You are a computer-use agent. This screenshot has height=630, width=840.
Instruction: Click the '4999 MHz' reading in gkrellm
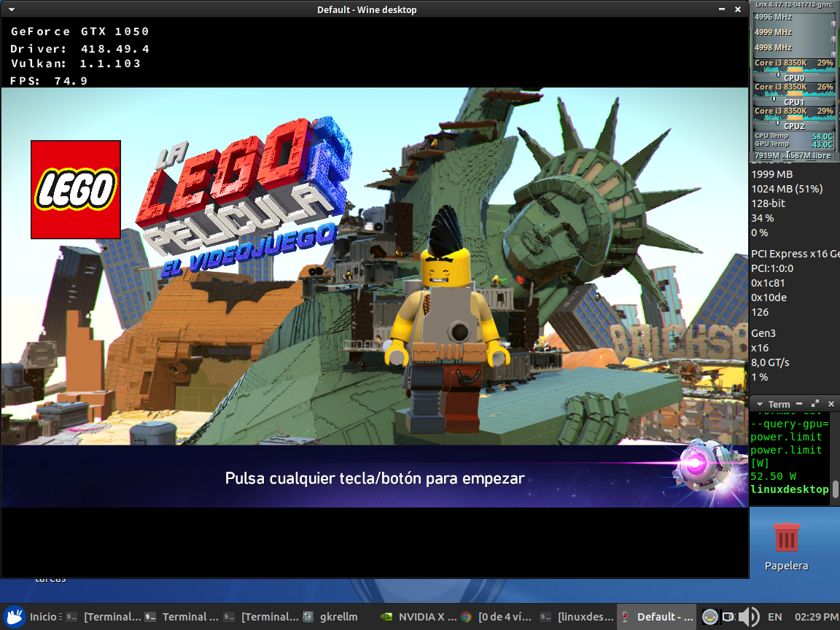point(773,32)
